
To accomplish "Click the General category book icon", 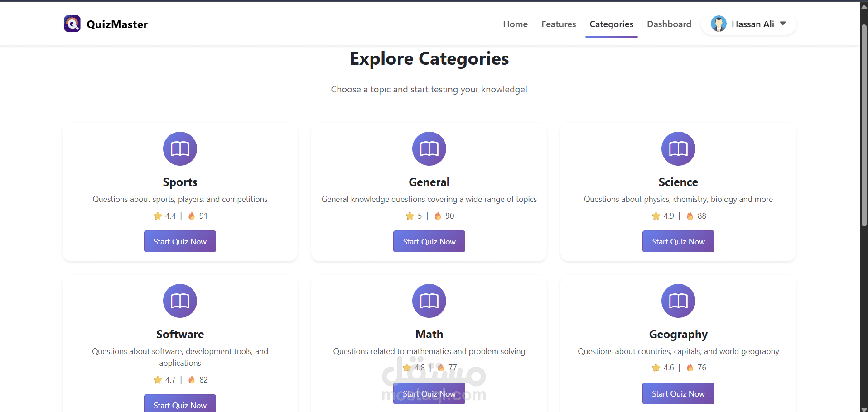I will point(429,149).
